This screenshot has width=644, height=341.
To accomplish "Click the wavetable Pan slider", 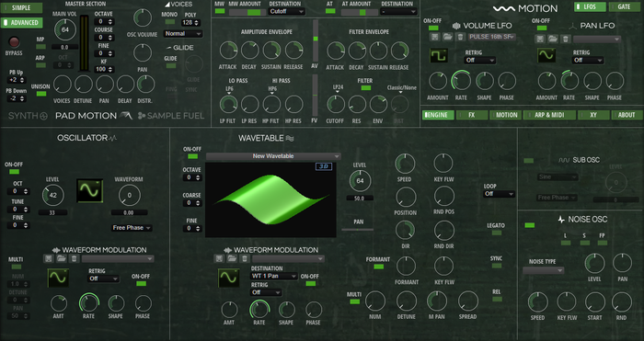I will [358, 230].
